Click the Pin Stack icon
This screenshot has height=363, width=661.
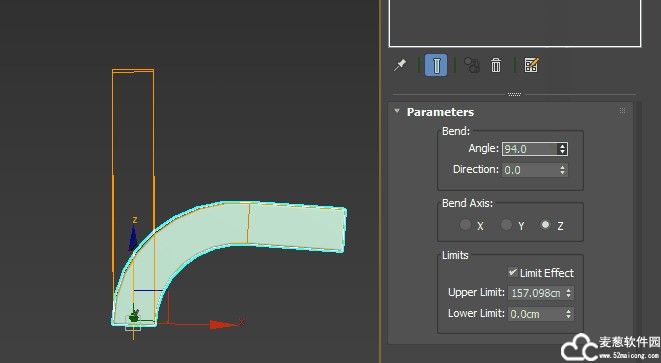400,65
